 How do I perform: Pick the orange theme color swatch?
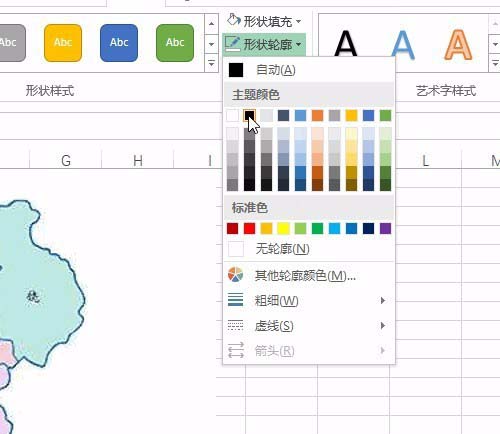[317, 116]
